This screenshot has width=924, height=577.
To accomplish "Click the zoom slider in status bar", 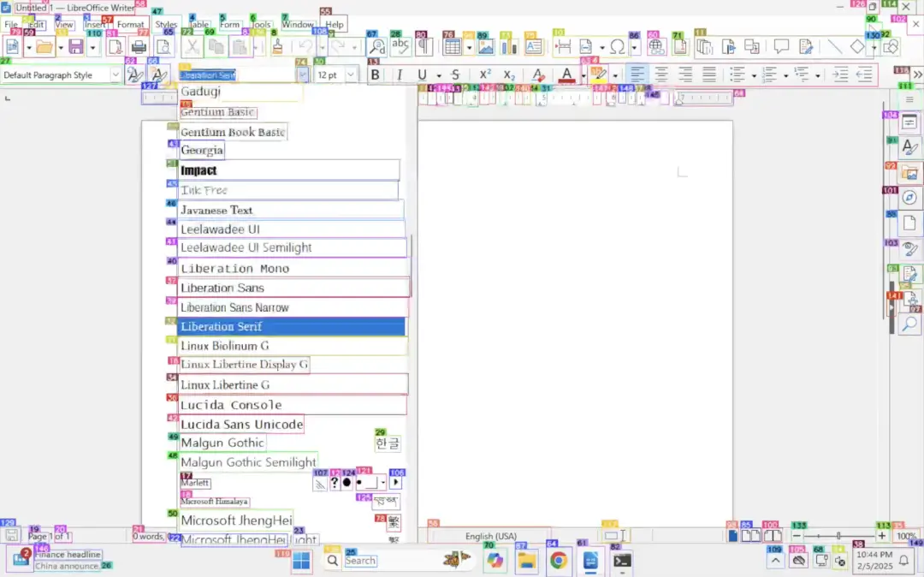I will tap(838, 536).
